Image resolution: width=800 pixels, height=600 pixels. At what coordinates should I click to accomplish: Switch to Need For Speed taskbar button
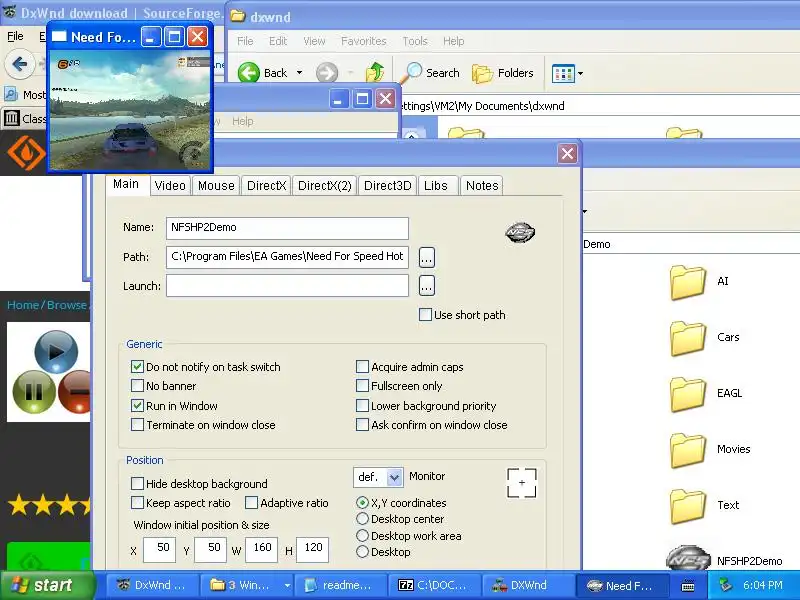pos(621,586)
